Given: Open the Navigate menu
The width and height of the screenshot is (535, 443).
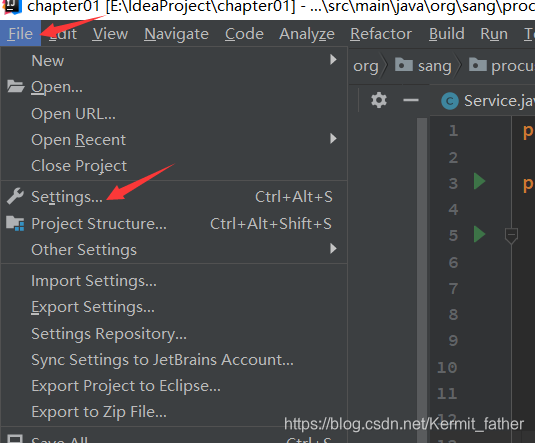Looking at the screenshot, I should click(176, 34).
